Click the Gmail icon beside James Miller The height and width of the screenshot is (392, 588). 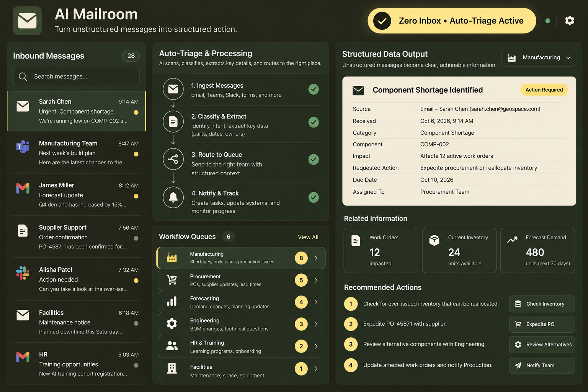[x=23, y=188]
